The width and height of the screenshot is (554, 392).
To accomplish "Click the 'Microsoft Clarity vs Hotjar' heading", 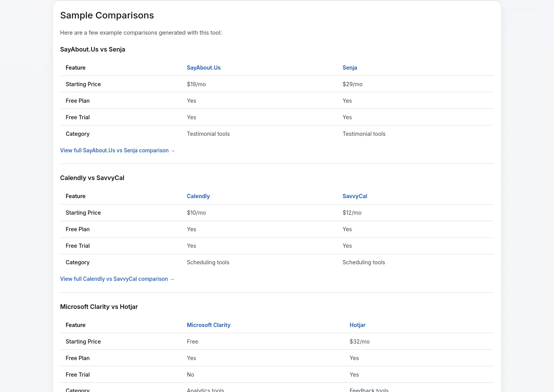I will [x=99, y=307].
